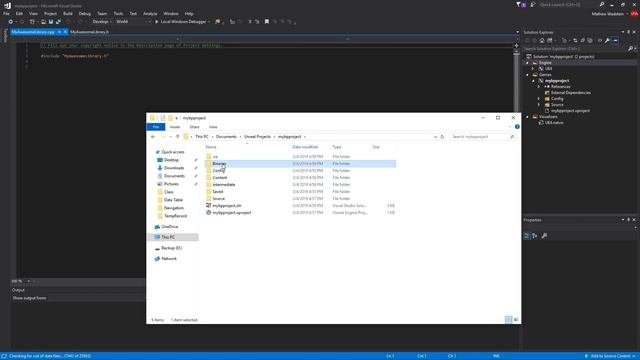The image size is (640, 360).
Task: Collapse the Games folder in Solution Explorer
Action: tap(527, 75)
